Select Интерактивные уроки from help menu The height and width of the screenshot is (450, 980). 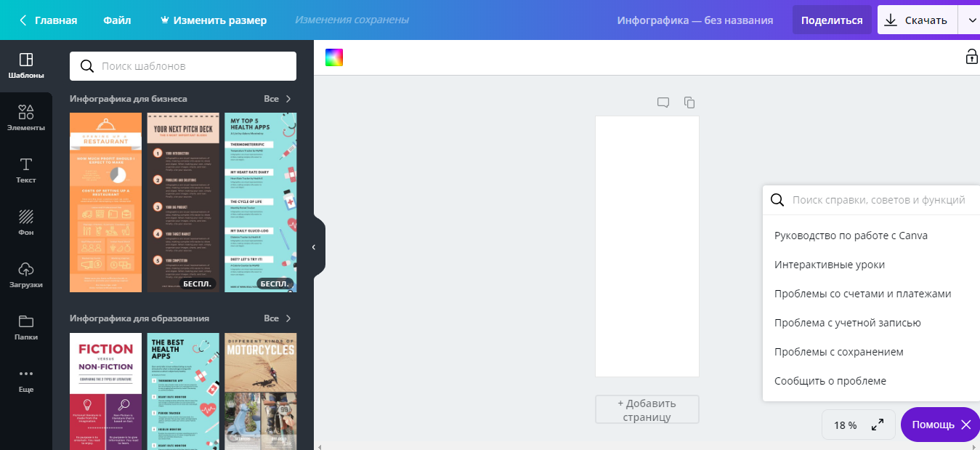[x=830, y=265]
